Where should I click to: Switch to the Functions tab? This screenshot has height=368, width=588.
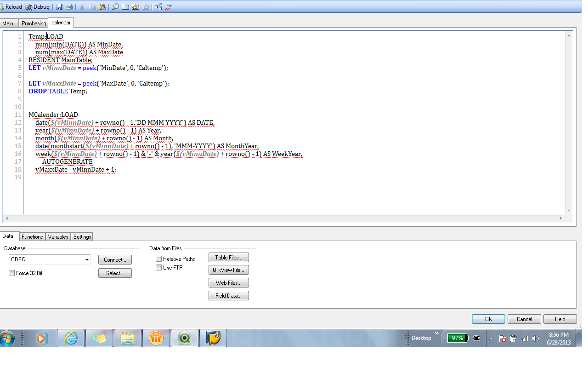pyautogui.click(x=32, y=237)
